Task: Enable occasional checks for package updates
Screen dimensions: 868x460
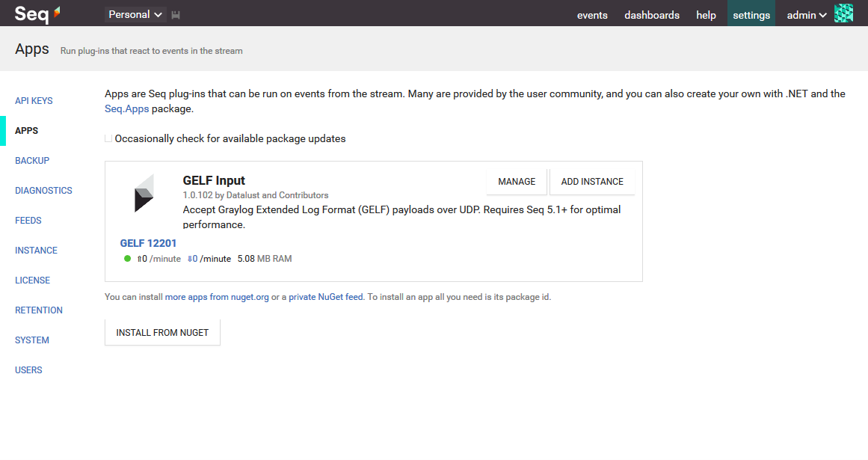Action: (108, 138)
